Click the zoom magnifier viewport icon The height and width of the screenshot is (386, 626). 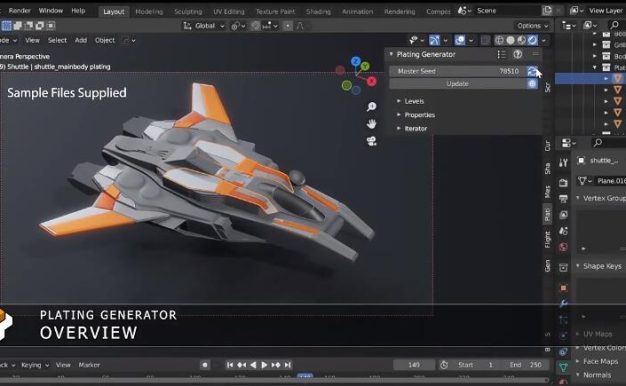click(x=371, y=107)
